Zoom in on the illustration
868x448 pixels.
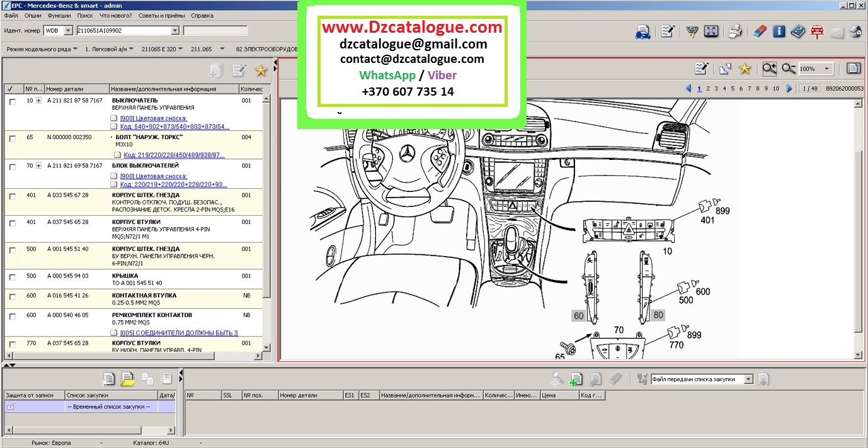pos(769,69)
